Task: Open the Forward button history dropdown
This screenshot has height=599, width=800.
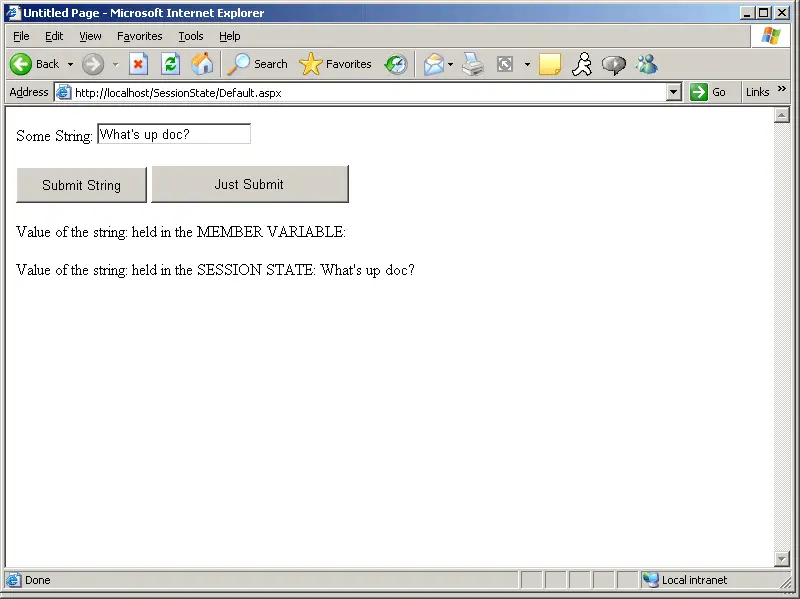Action: point(115,65)
